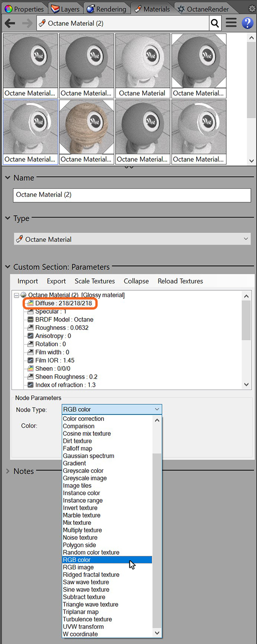Choose Noise texture option
The image size is (257, 644).
[80, 537]
